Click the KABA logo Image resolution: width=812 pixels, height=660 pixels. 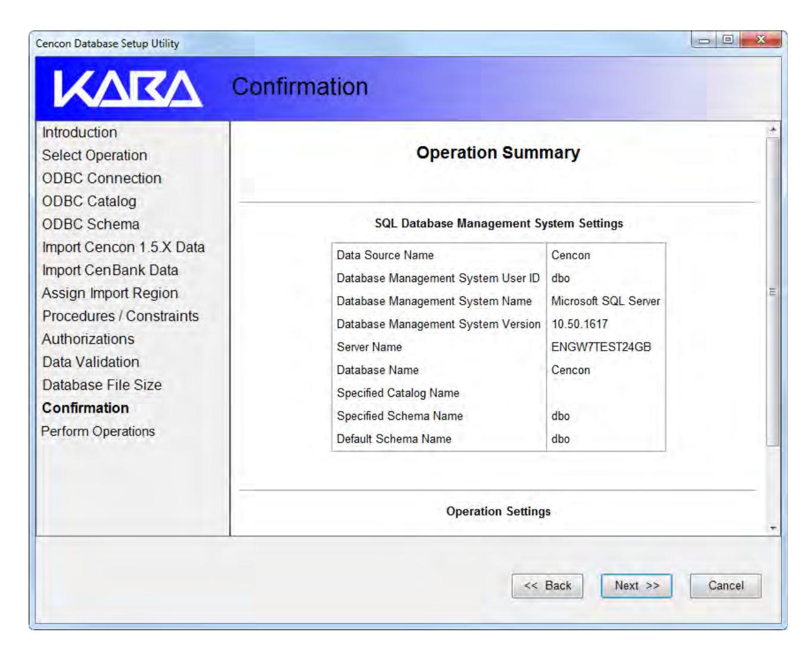point(128,89)
